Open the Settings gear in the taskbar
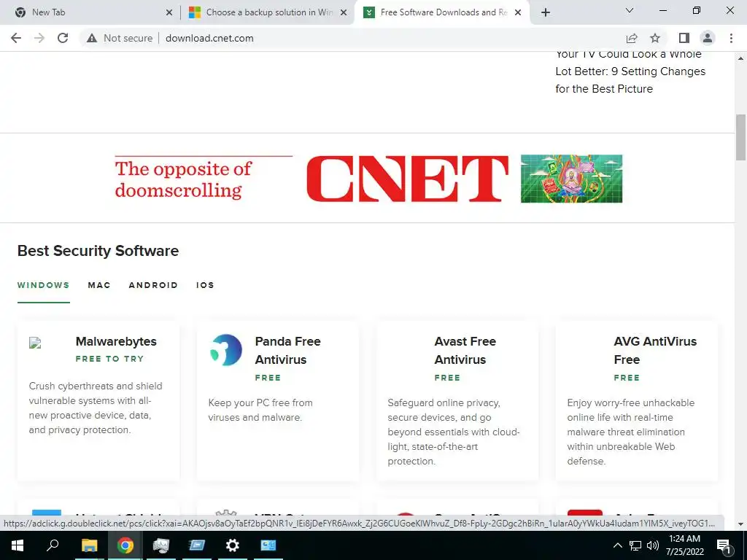 tap(233, 545)
